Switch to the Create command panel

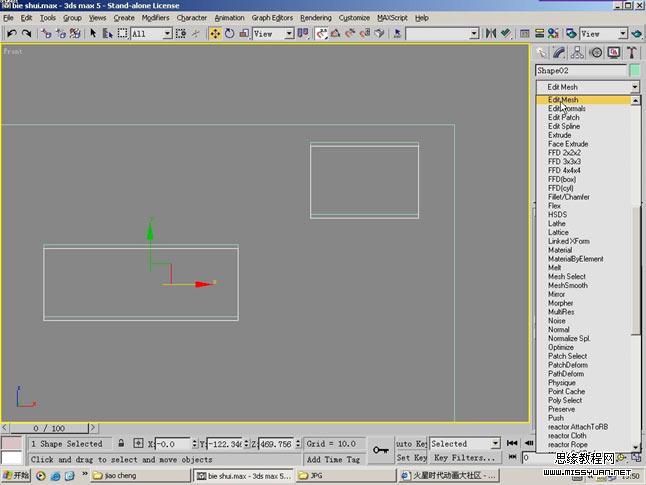pyautogui.click(x=541, y=52)
